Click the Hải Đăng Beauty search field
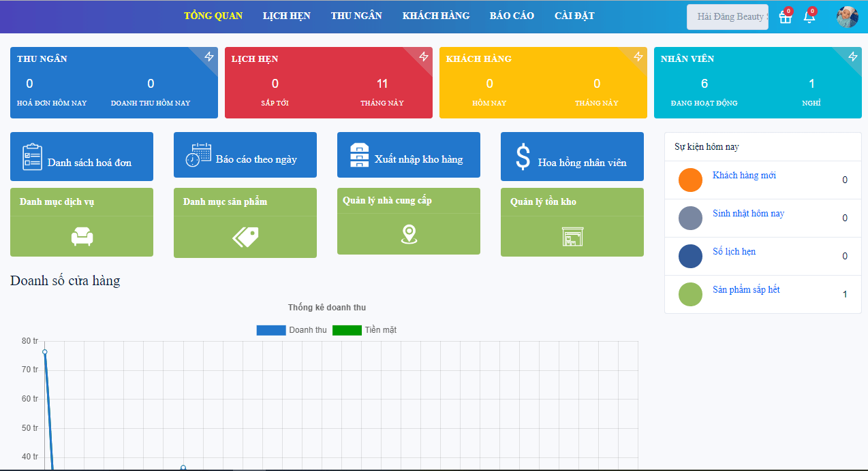 pyautogui.click(x=727, y=16)
